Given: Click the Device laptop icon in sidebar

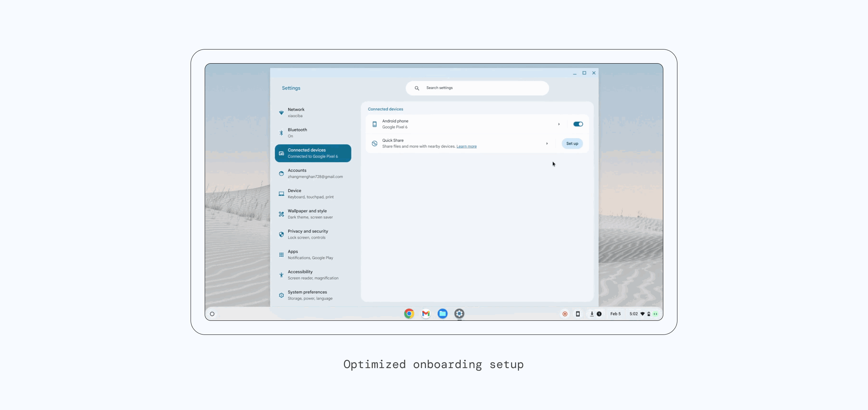Looking at the screenshot, I should tap(281, 194).
